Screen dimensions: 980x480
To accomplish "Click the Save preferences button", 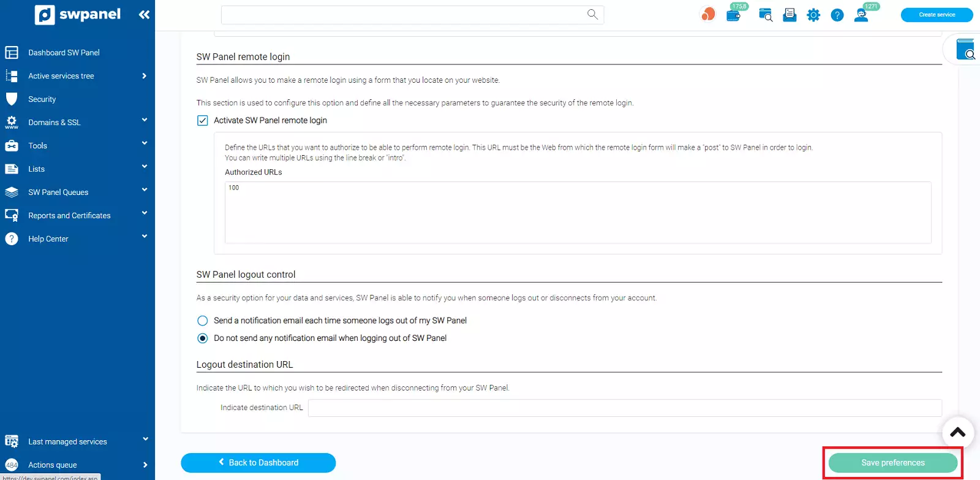I will click(892, 463).
